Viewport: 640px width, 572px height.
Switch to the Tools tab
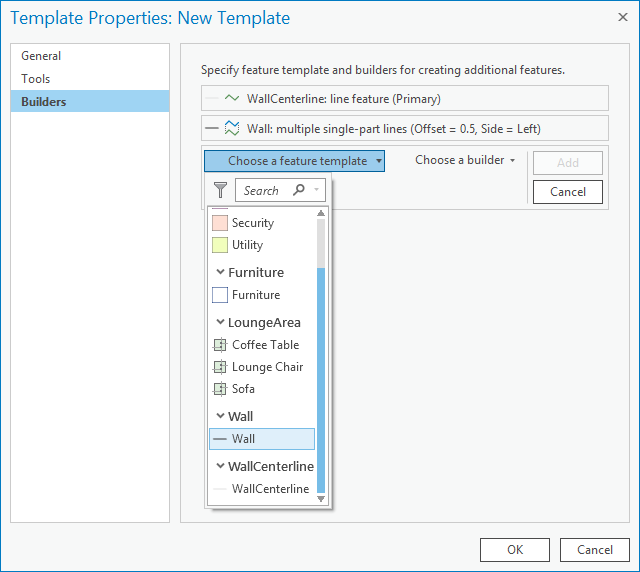click(x=36, y=79)
